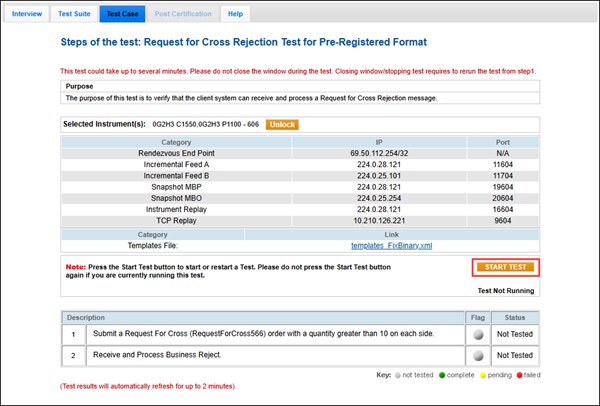Image resolution: width=600 pixels, height=406 pixels.
Task: Click the flag indicator for step 2
Action: point(478,355)
